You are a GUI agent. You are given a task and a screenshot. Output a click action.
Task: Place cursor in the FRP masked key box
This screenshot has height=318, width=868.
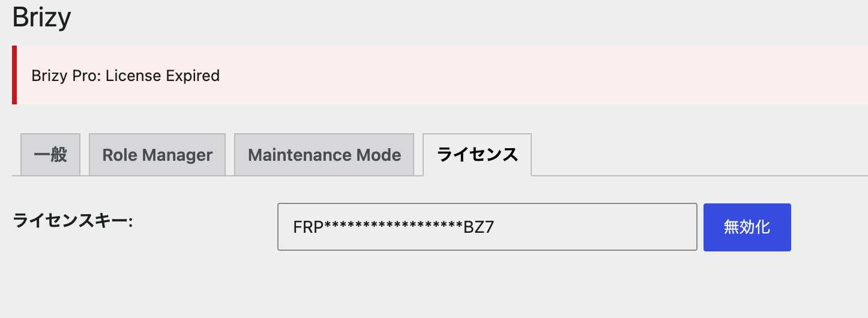coord(487,227)
